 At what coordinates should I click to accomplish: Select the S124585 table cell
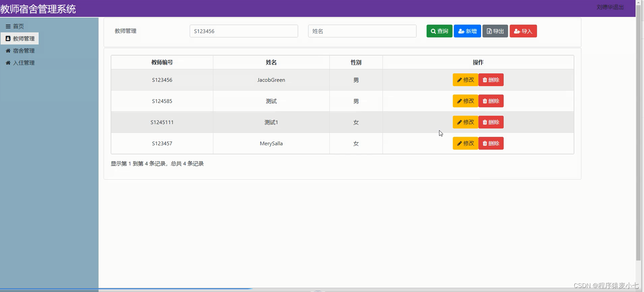[x=162, y=101]
